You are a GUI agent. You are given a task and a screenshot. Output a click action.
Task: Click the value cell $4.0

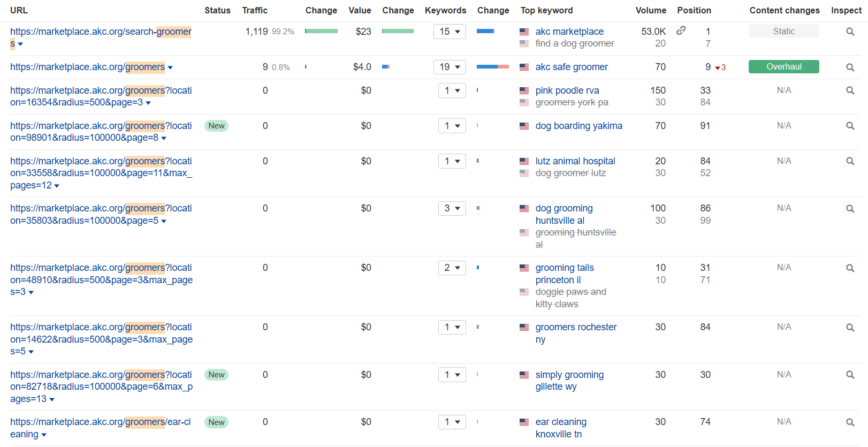tap(362, 67)
